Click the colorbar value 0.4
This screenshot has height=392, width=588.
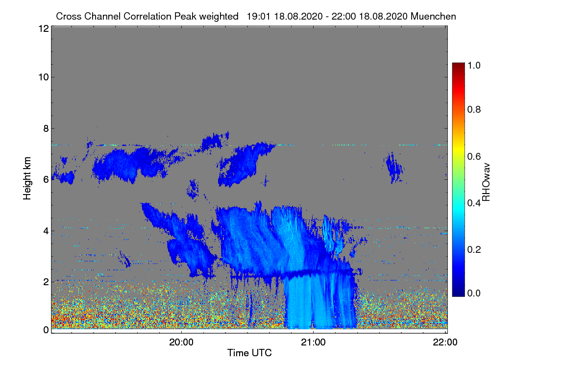[x=474, y=203]
